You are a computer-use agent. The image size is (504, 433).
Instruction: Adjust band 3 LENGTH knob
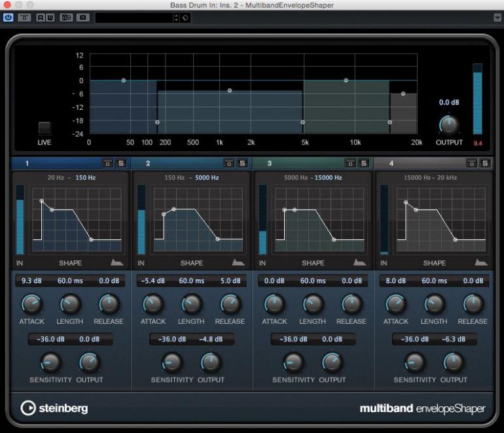point(313,304)
